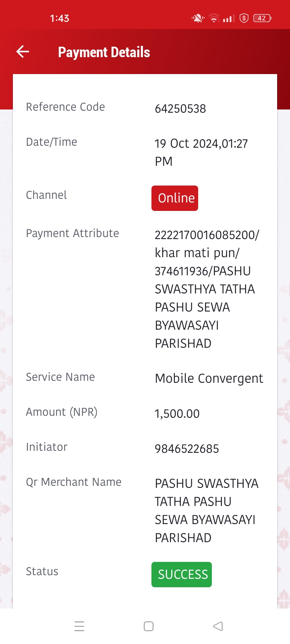This screenshot has height=644, width=290.
Task: Tap the back arrow icon
Action: tap(23, 52)
